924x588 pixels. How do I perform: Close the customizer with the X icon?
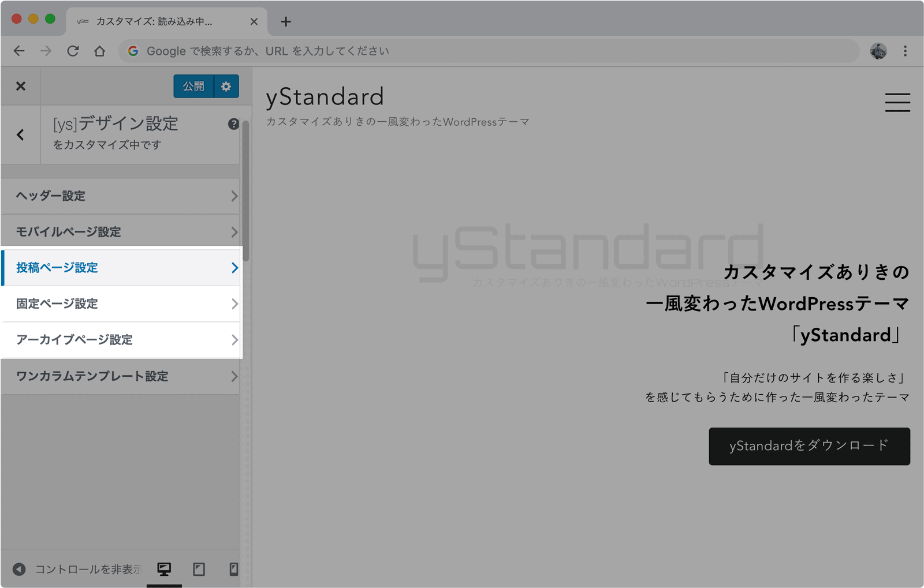pyautogui.click(x=21, y=86)
